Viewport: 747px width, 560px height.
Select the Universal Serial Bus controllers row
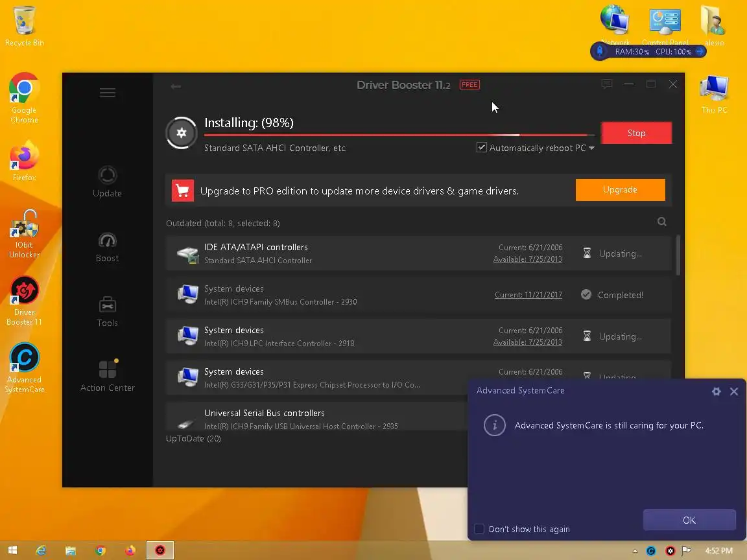point(317,417)
